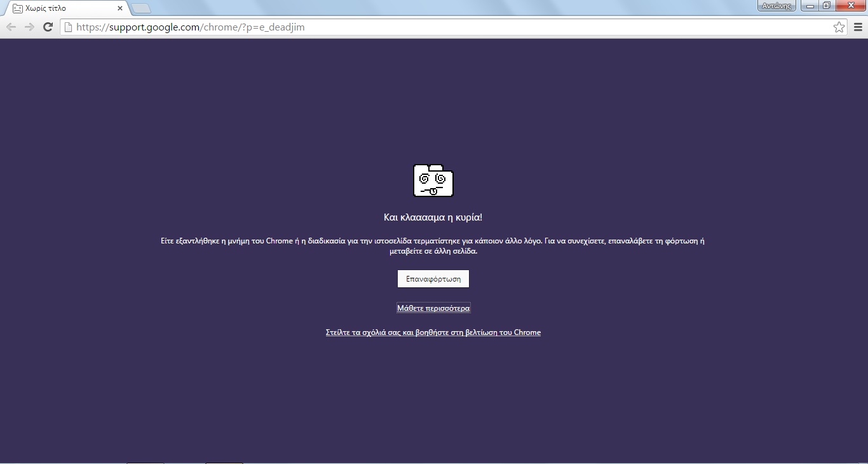Click the 'Είτε εξαντλήθηκε η μνήμη' message text
This screenshot has width=868, height=464.
point(433,246)
